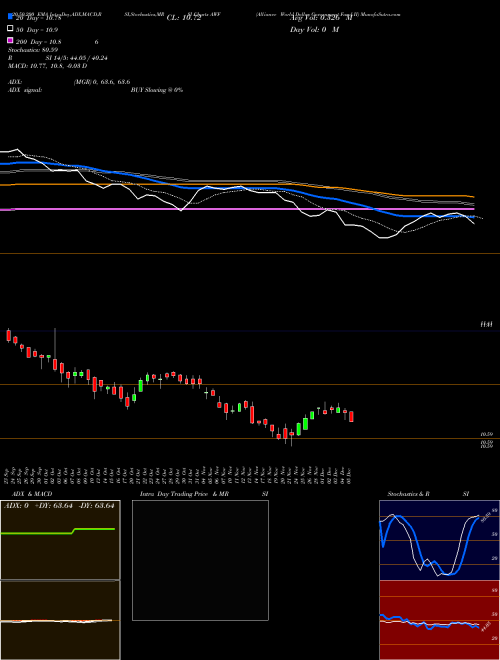The height and width of the screenshot is (660, 500).
Task: Click the green ADX line in ADX panel
Action: tap(58, 531)
